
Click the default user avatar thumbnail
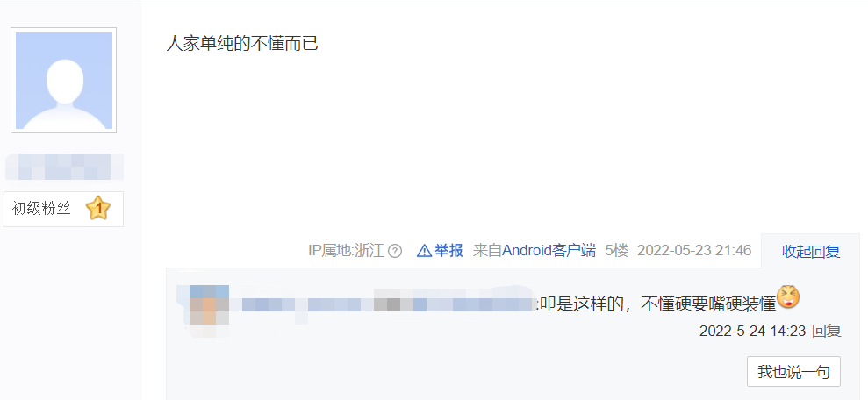[x=64, y=80]
